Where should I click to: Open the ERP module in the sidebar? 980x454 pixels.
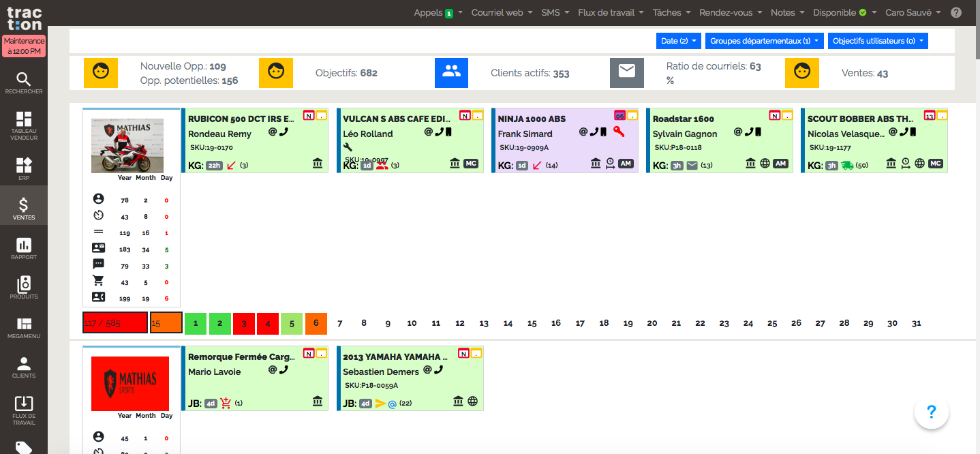(x=24, y=168)
